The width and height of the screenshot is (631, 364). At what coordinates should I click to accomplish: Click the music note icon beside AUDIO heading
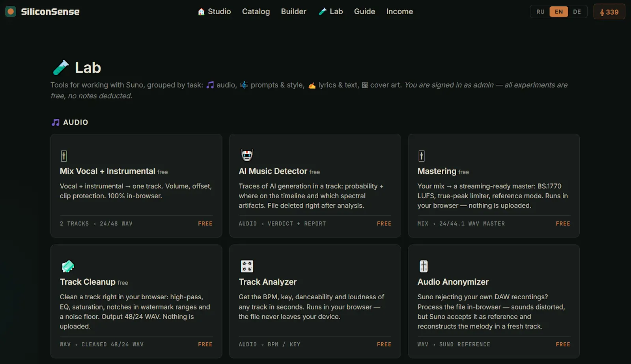click(56, 122)
